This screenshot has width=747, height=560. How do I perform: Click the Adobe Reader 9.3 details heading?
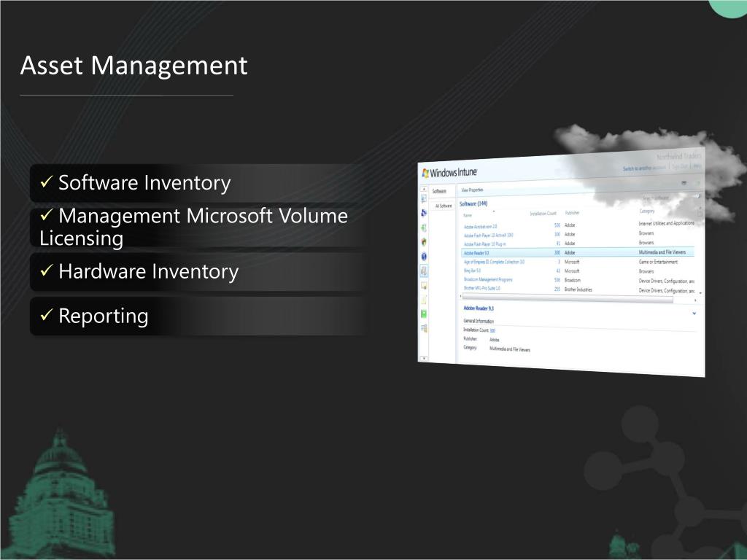click(x=479, y=308)
